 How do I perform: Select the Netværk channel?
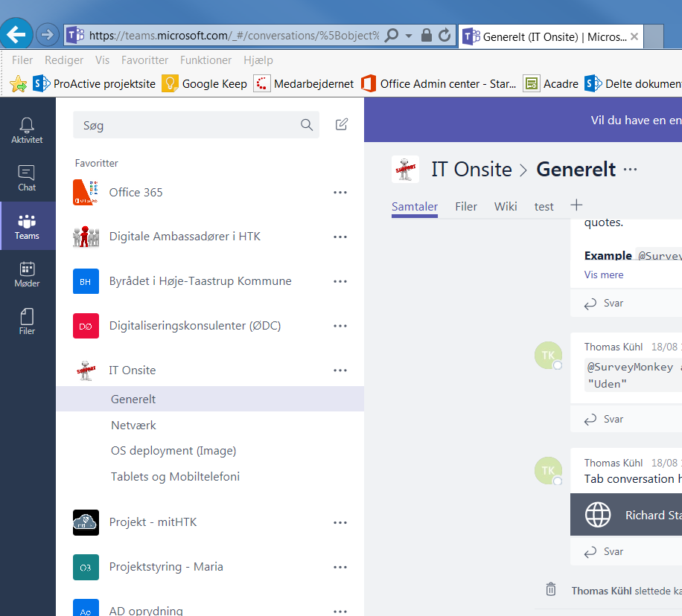tap(133, 425)
